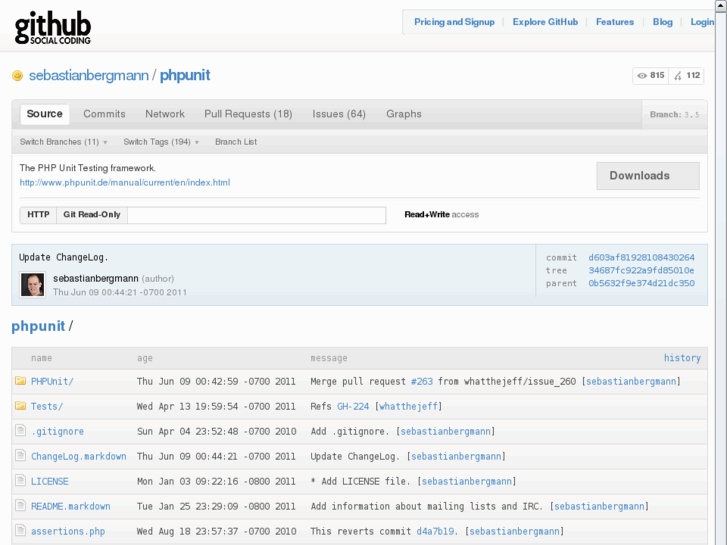Viewport: 727px width, 545px height.
Task: Click the public repository icon beside sebastianbergmann
Action: click(17, 76)
